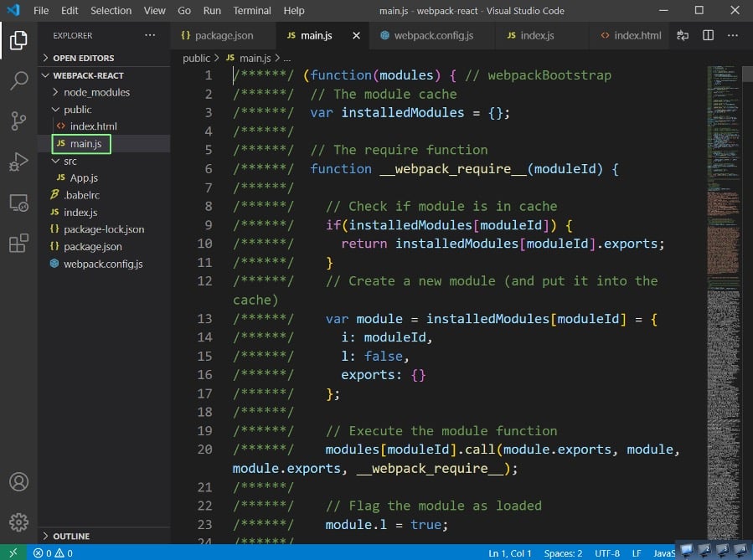
Task: Open the View menu
Action: [x=154, y=11]
